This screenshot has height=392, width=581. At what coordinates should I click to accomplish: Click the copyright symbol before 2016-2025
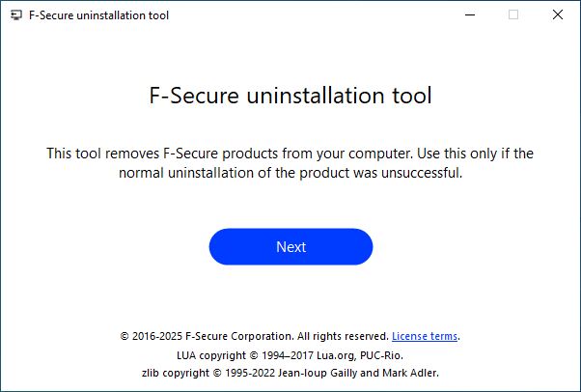tap(124, 336)
